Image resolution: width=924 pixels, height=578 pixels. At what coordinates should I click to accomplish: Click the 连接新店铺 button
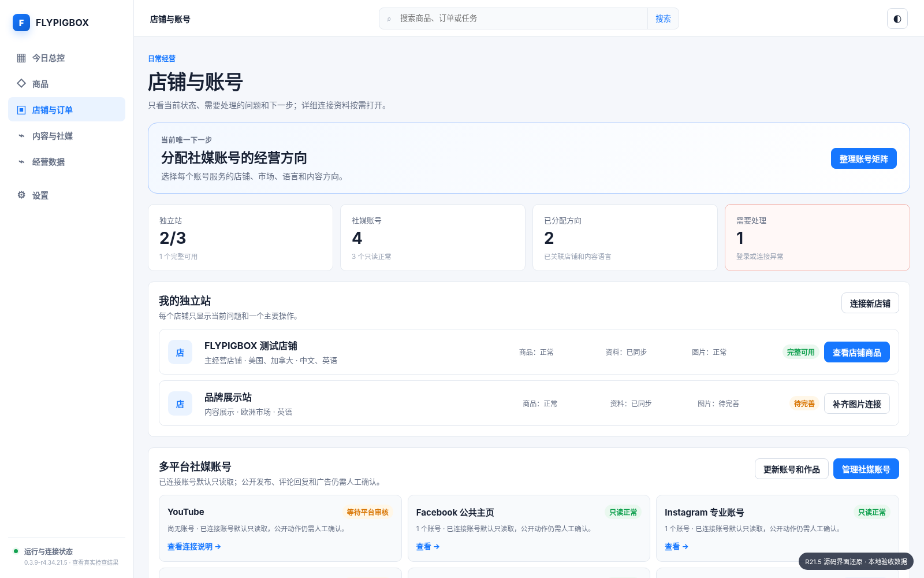click(870, 303)
